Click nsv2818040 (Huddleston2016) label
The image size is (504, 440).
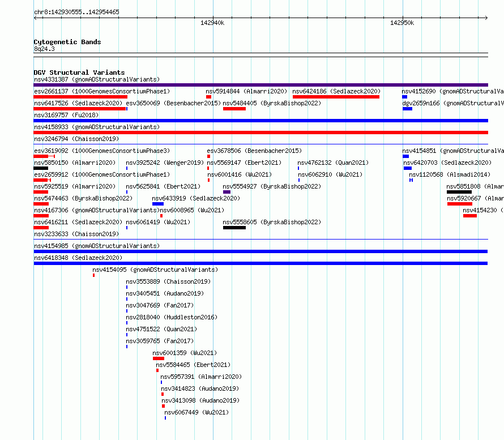coord(172,317)
